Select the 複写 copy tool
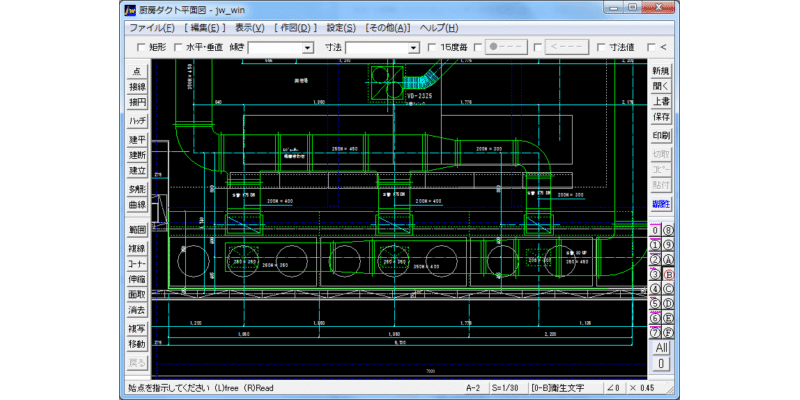Screen dimensions: 800x400 tap(137, 329)
